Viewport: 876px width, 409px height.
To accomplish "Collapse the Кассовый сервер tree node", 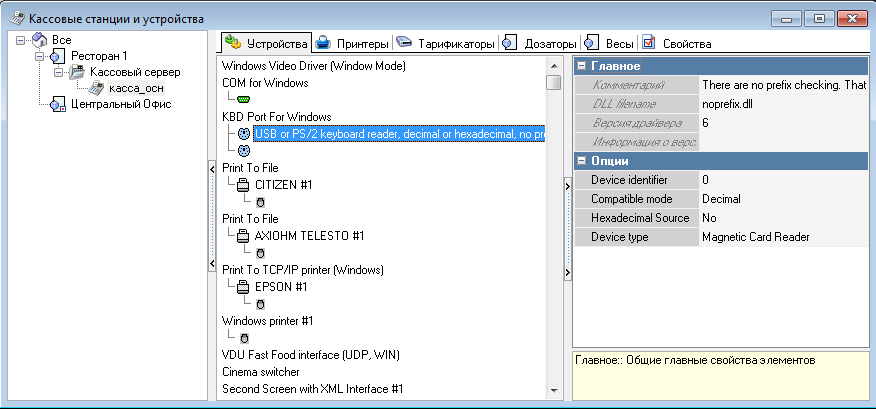I will [x=59, y=72].
